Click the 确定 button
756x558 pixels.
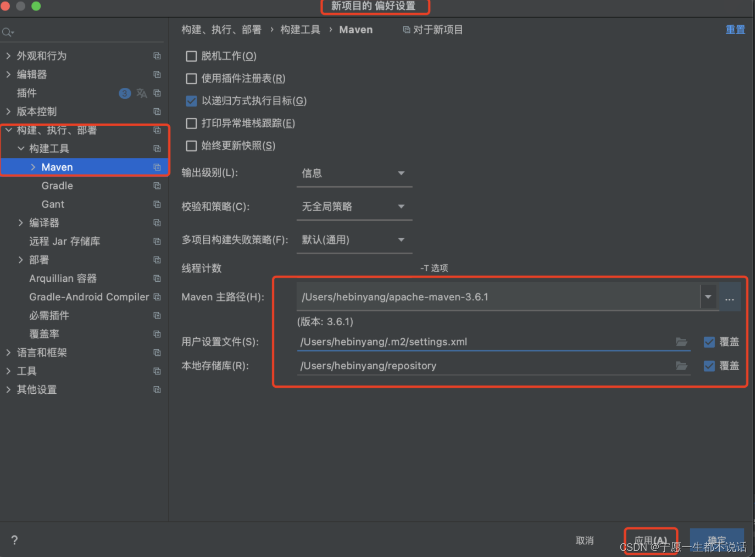(x=717, y=541)
